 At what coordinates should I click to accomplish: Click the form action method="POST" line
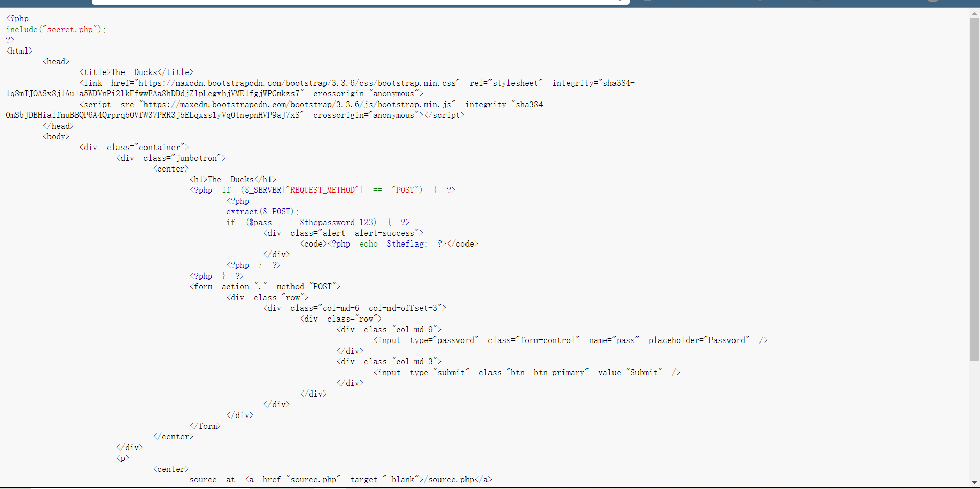tap(265, 286)
